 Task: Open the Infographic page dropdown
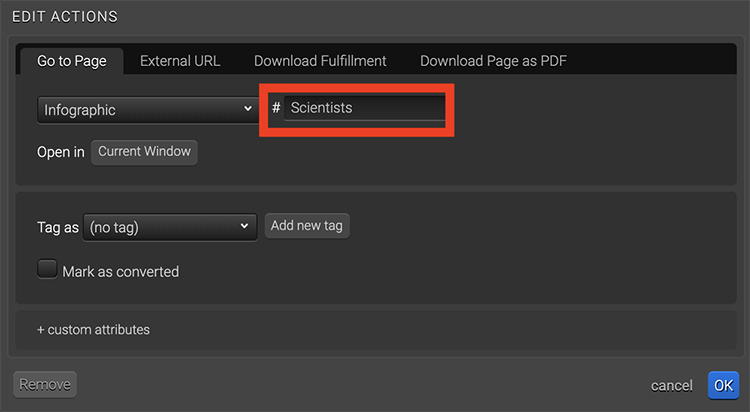coord(146,109)
